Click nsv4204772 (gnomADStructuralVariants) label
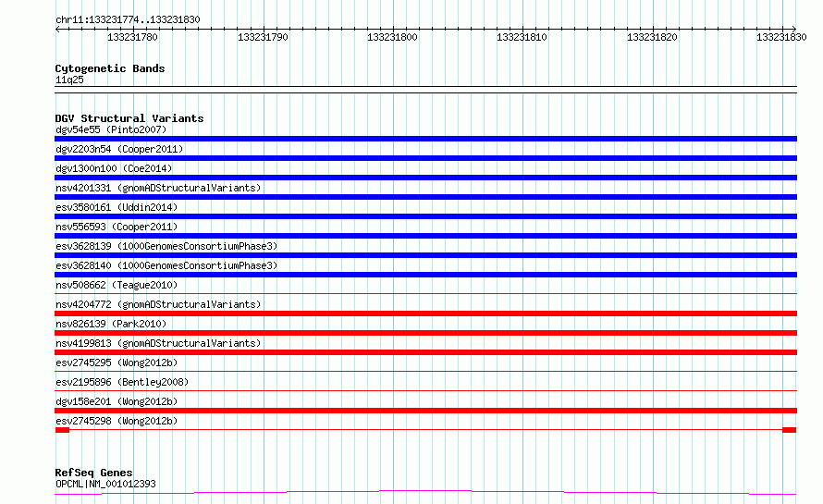 pos(158,304)
